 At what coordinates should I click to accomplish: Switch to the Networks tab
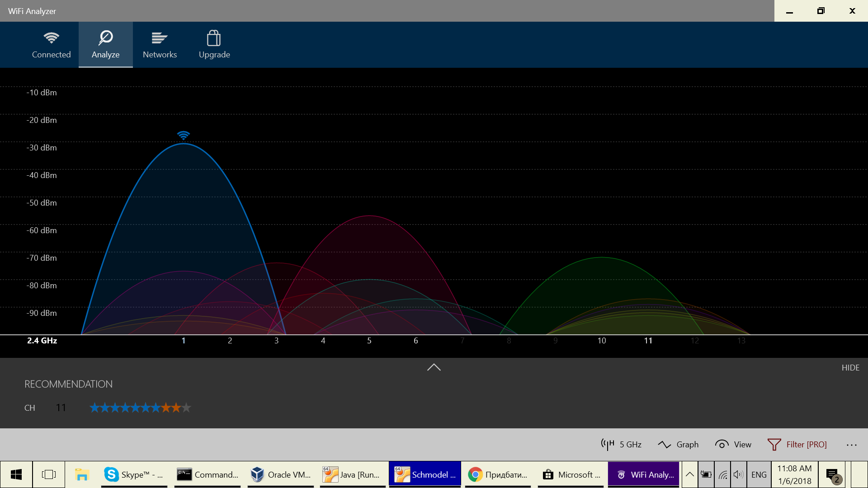point(160,45)
